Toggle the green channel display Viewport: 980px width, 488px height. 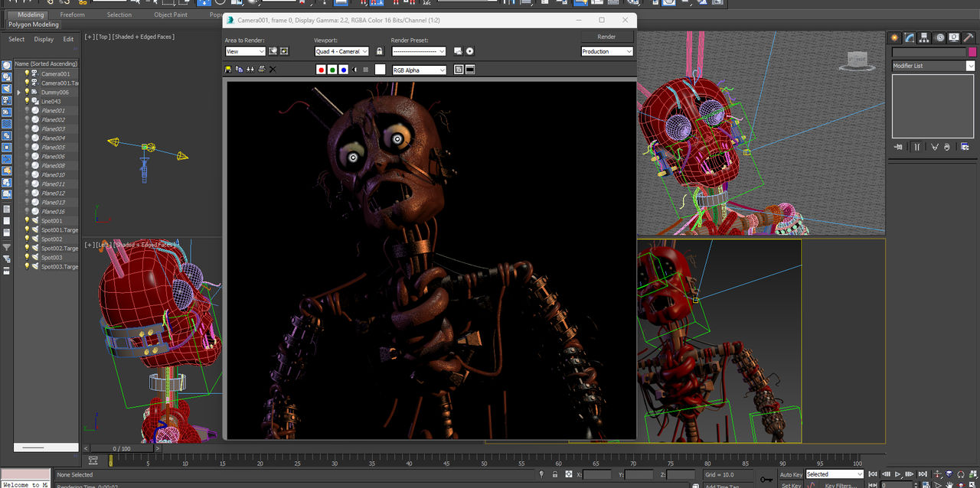pyautogui.click(x=332, y=69)
